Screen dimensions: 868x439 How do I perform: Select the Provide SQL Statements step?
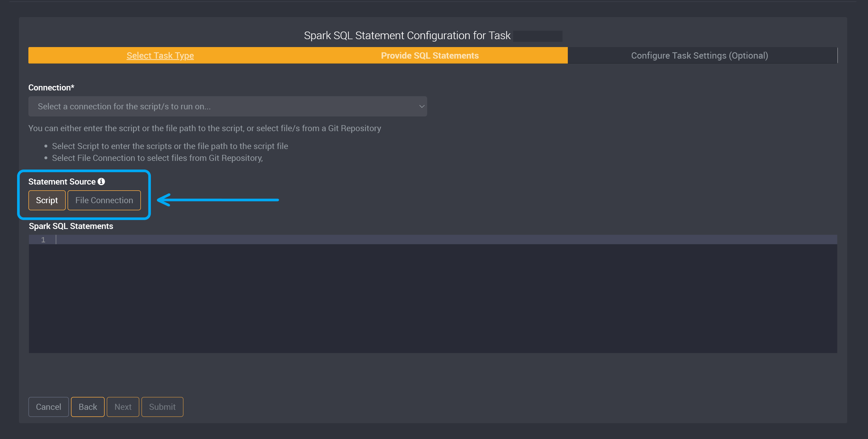point(430,55)
